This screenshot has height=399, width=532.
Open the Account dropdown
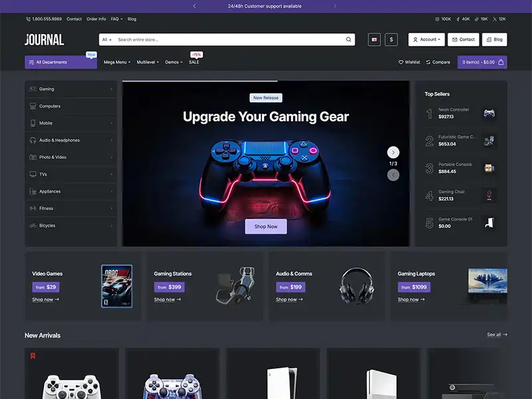pos(426,39)
